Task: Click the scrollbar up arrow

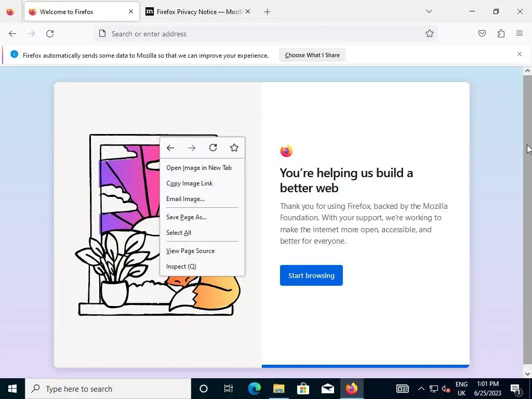Action: pos(527,71)
